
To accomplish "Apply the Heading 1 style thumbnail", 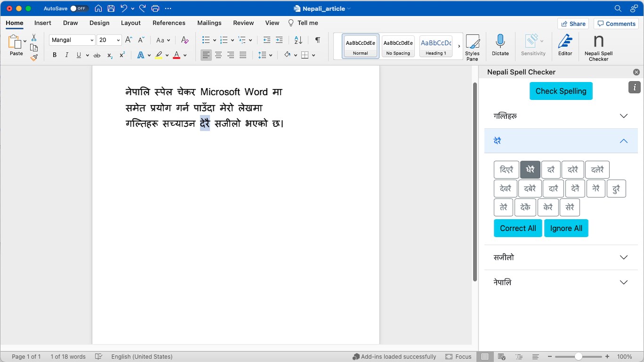I will coord(436,46).
